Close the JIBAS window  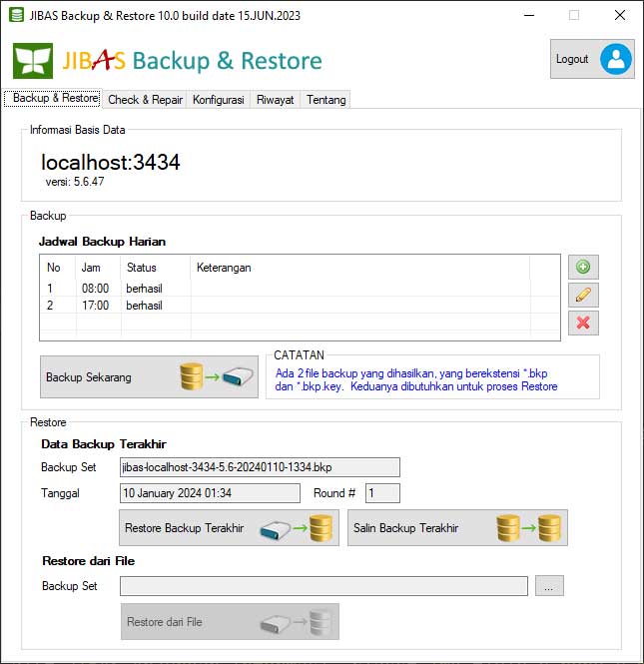click(x=620, y=15)
